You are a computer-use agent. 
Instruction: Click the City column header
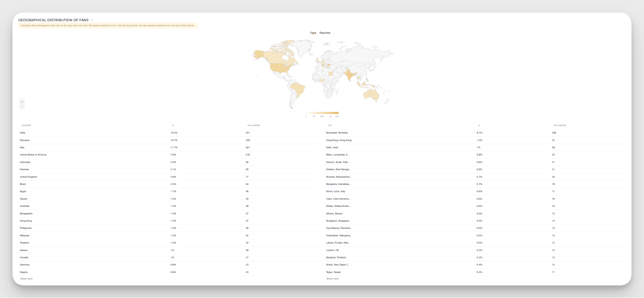click(330, 125)
